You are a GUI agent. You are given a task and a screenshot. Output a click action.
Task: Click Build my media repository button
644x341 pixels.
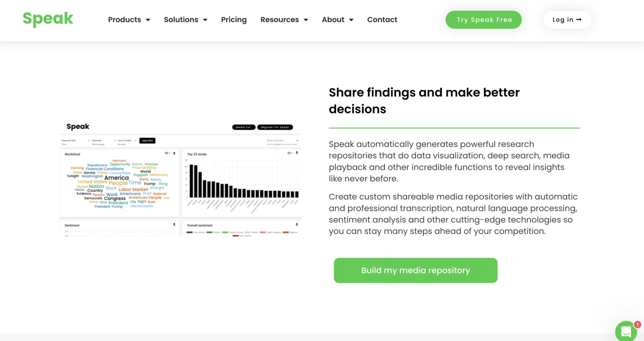point(415,271)
